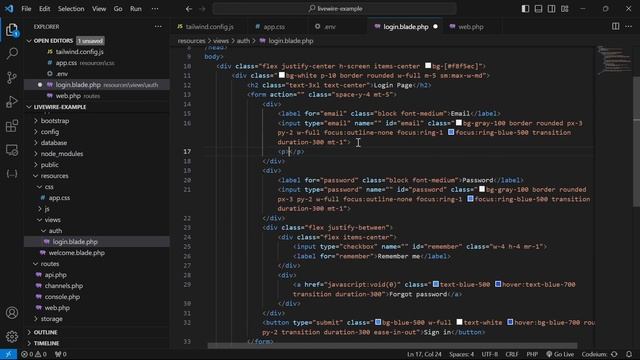
Task: Open the File menu
Action: (26, 9)
